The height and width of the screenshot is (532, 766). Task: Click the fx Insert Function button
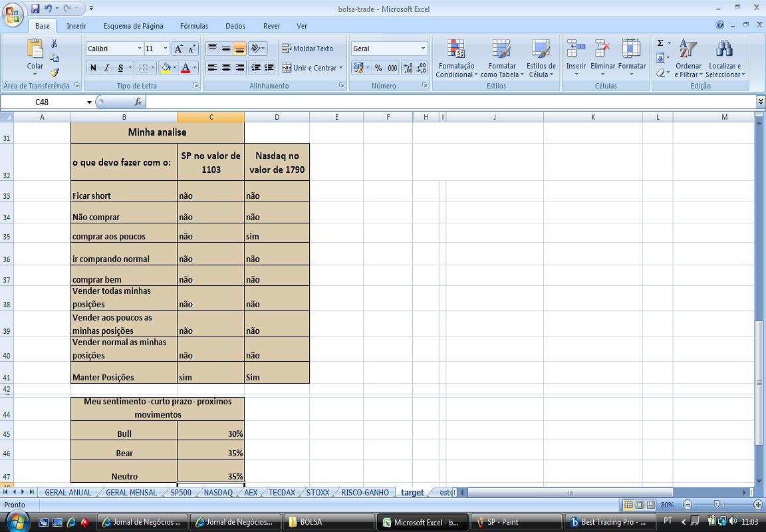click(138, 102)
